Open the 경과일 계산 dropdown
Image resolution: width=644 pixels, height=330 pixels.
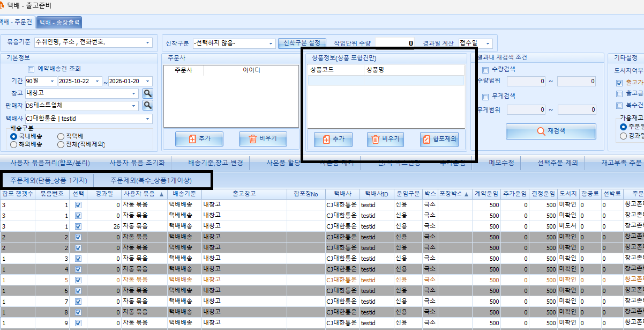pos(488,43)
